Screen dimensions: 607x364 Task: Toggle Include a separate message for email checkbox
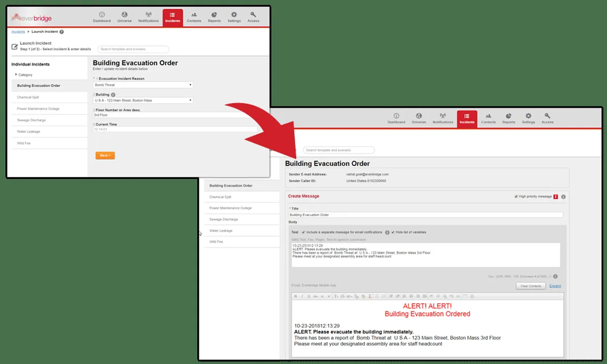coord(303,232)
